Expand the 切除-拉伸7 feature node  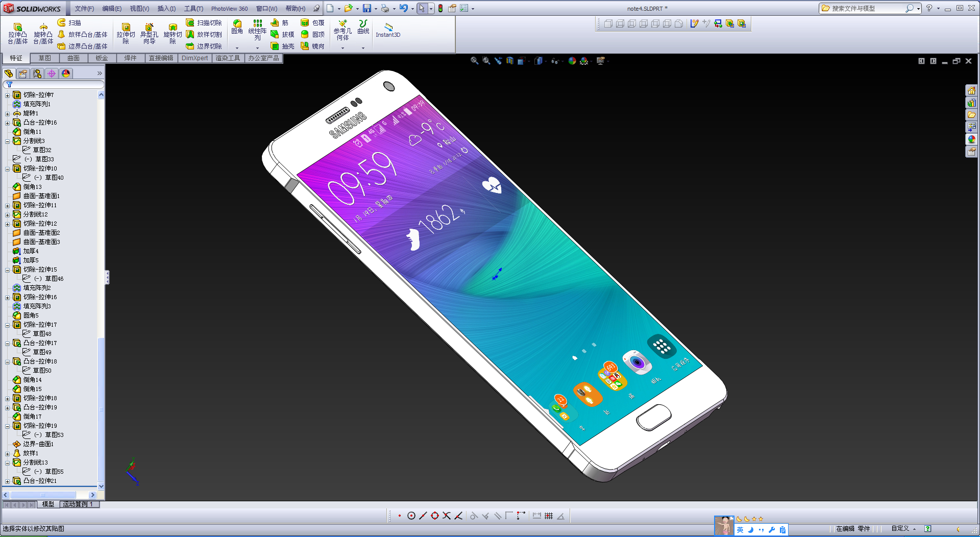point(7,95)
